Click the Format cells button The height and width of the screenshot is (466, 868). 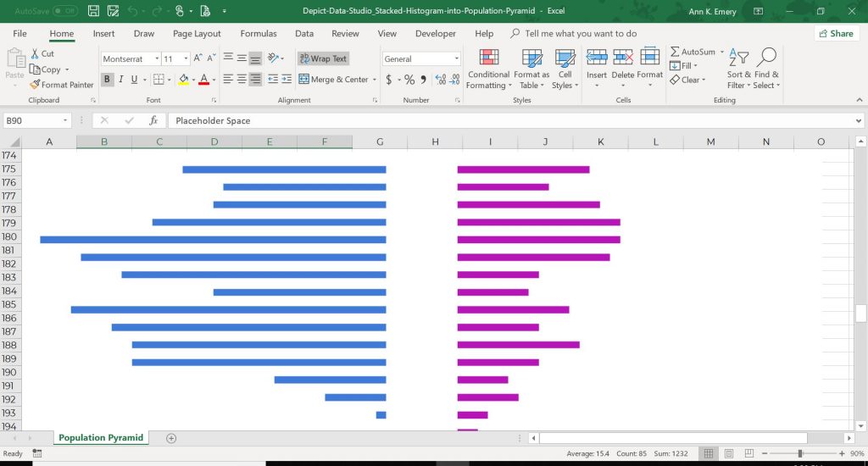pyautogui.click(x=649, y=68)
